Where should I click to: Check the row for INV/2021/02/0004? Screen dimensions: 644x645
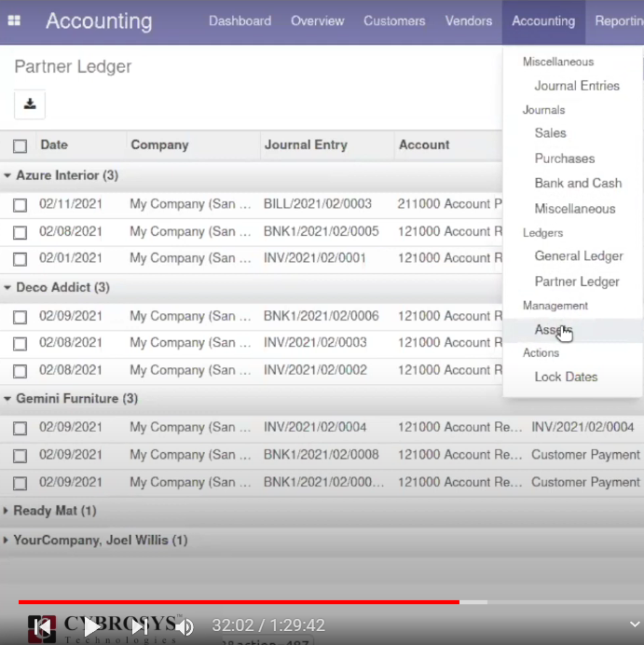20,428
